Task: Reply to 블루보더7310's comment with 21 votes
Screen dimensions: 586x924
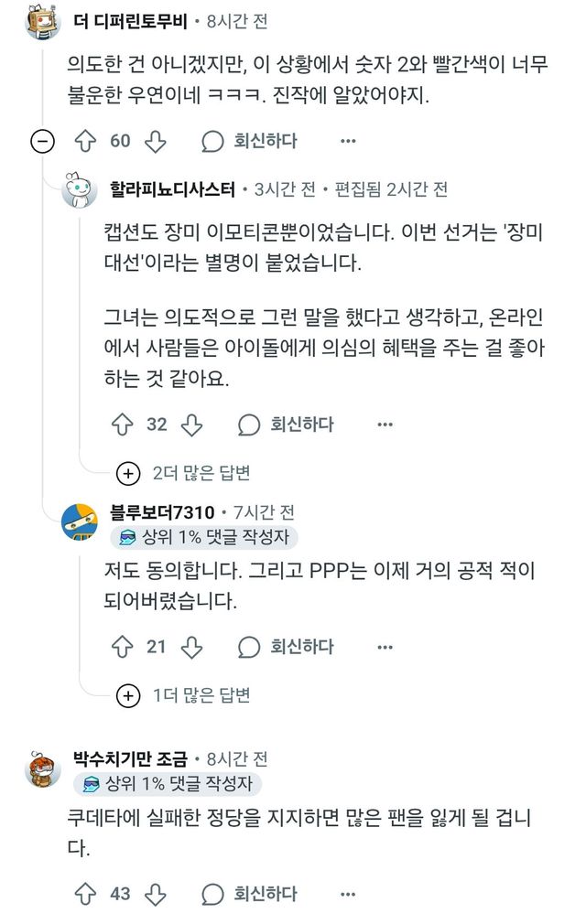Action: pyautogui.click(x=286, y=647)
